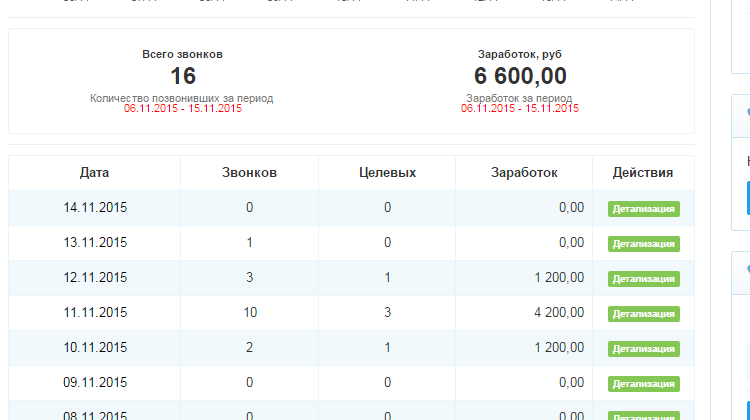The height and width of the screenshot is (420, 750).
Task: Click the total earnings value 6 600,00
Action: 519,76
